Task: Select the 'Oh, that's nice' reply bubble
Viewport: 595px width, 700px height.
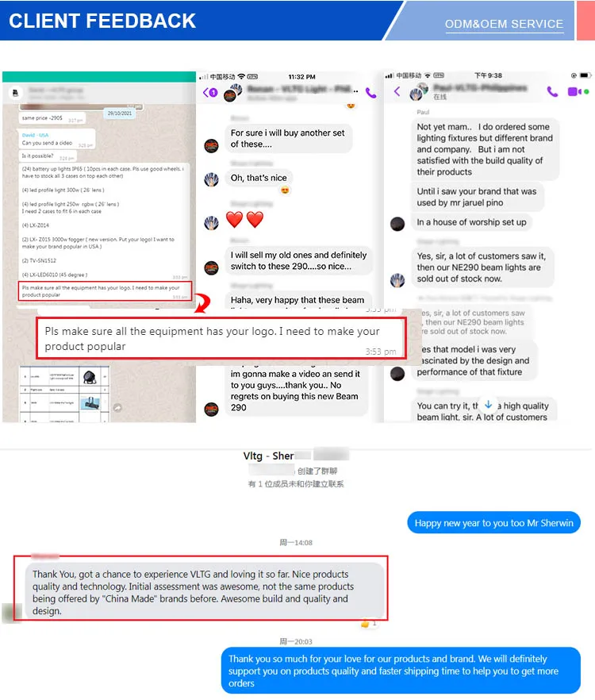Action: (x=259, y=178)
